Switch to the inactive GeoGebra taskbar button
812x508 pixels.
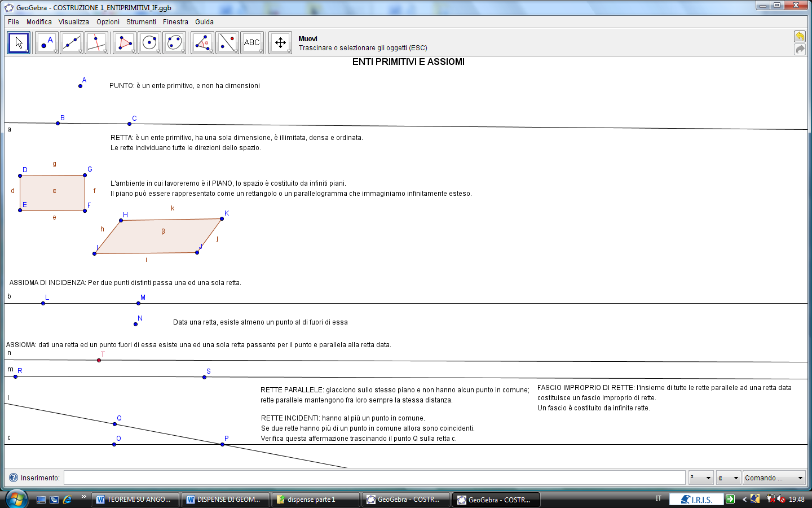click(x=405, y=500)
